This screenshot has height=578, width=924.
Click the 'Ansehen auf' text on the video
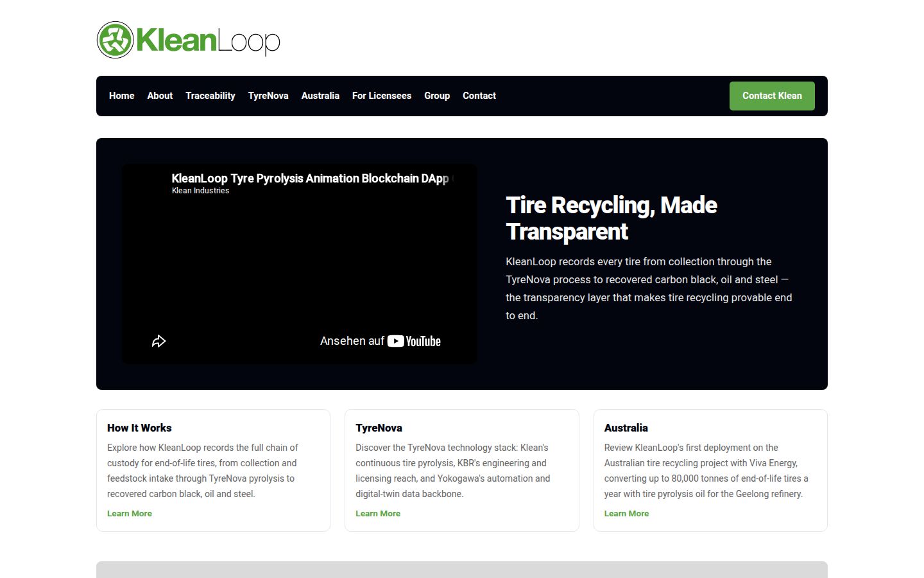[352, 341]
